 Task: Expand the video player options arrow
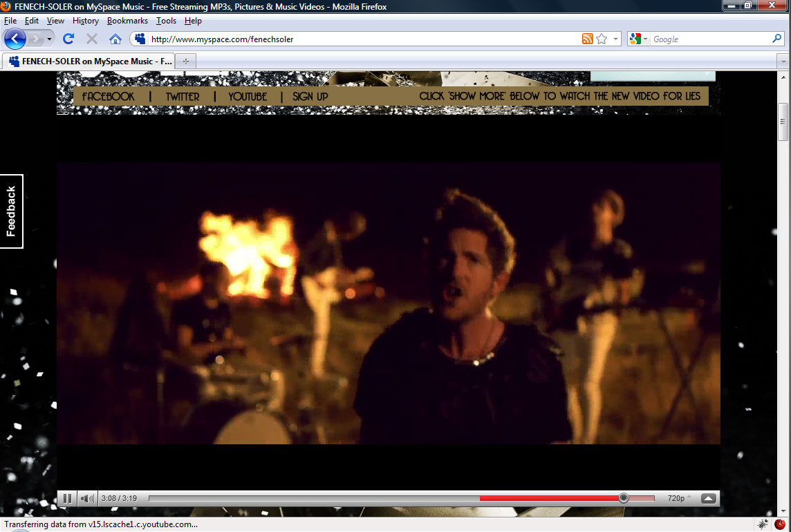click(708, 498)
